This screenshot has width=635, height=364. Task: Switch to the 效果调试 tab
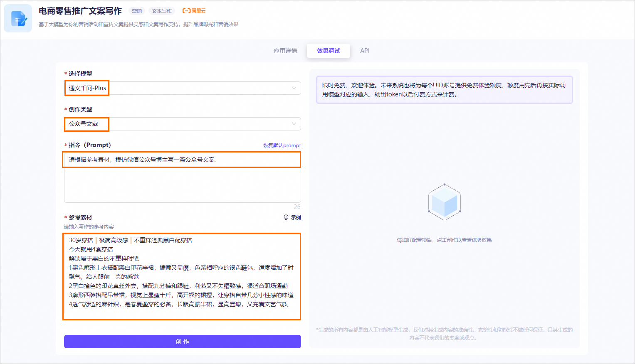(329, 51)
